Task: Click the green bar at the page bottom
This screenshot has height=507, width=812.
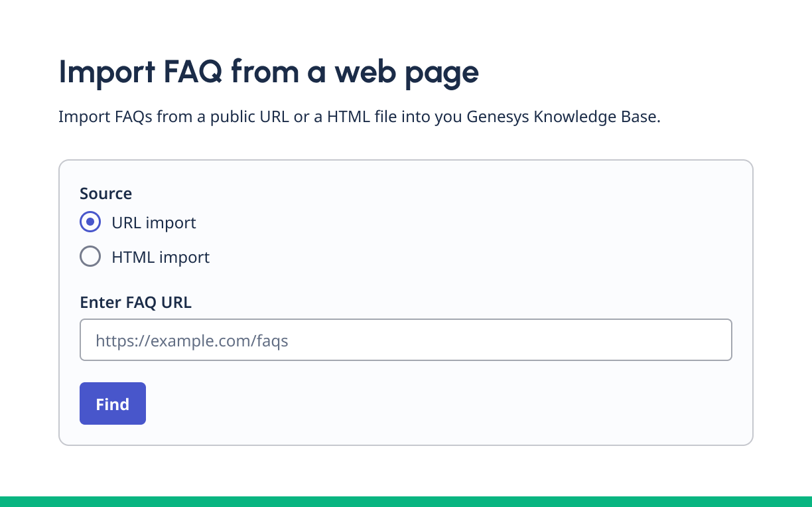Action: [406, 501]
